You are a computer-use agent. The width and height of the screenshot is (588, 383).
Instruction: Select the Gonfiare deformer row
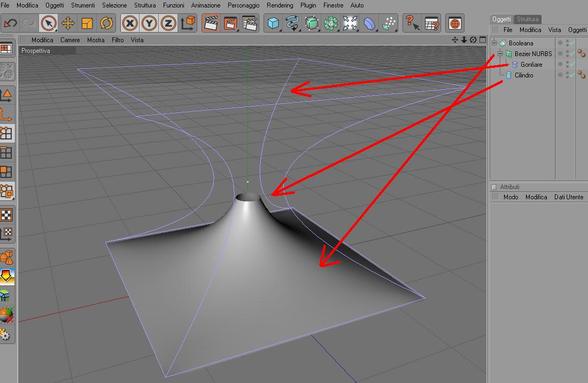coord(531,65)
